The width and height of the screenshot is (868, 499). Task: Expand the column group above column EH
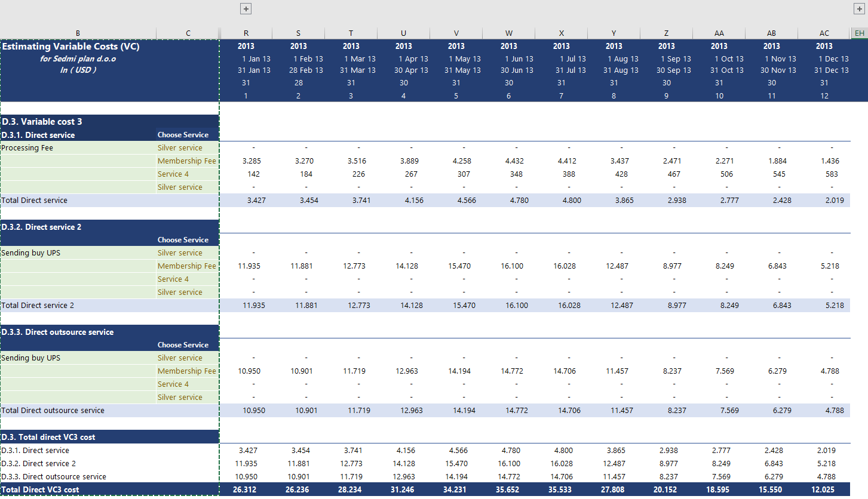coord(860,8)
